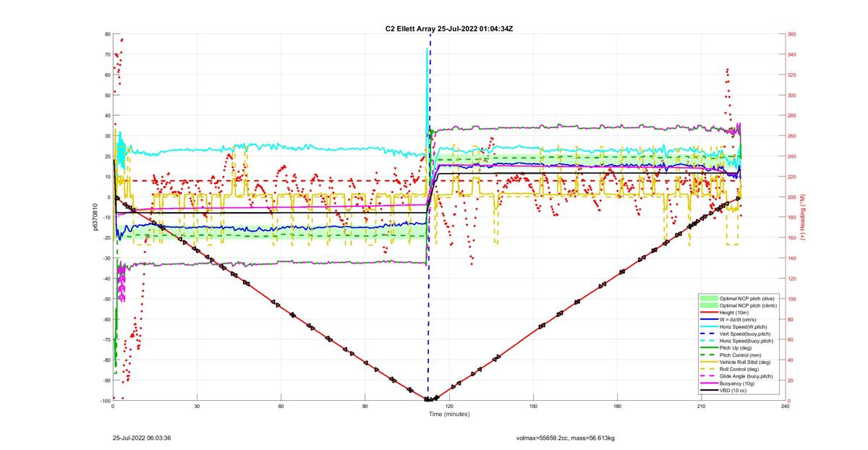Click the x-axis tick label "210"

(701, 407)
